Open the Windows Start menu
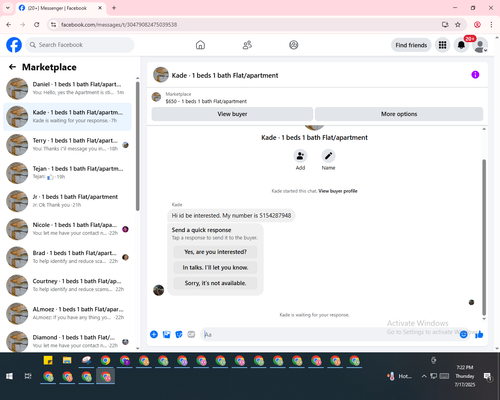Screen dimensions: 500x400 9,376
